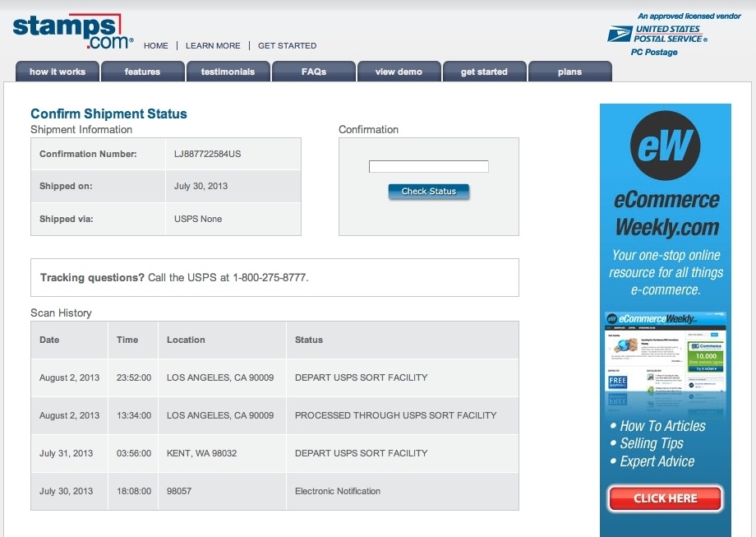
Task: Open the GET STARTED header link
Action: (288, 46)
